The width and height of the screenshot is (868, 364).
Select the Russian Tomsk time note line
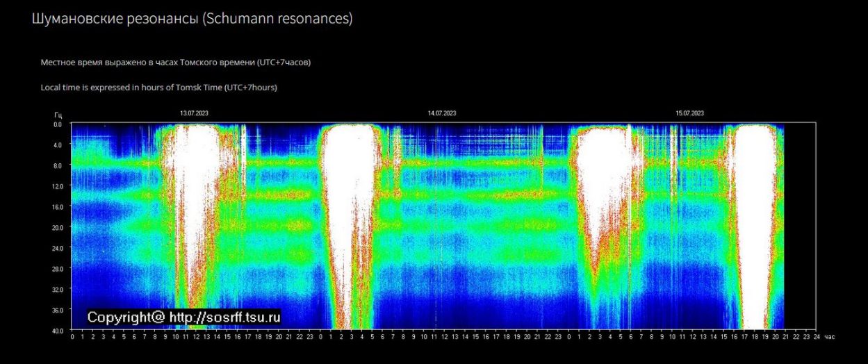176,63
